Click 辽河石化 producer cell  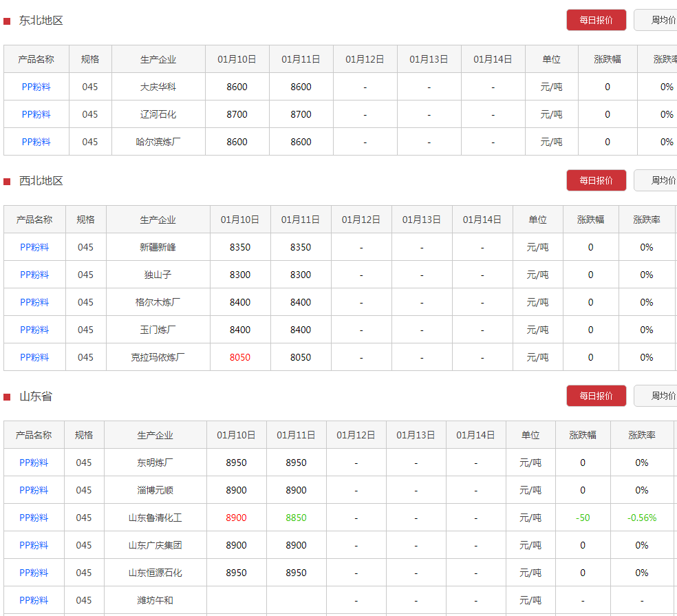click(158, 114)
